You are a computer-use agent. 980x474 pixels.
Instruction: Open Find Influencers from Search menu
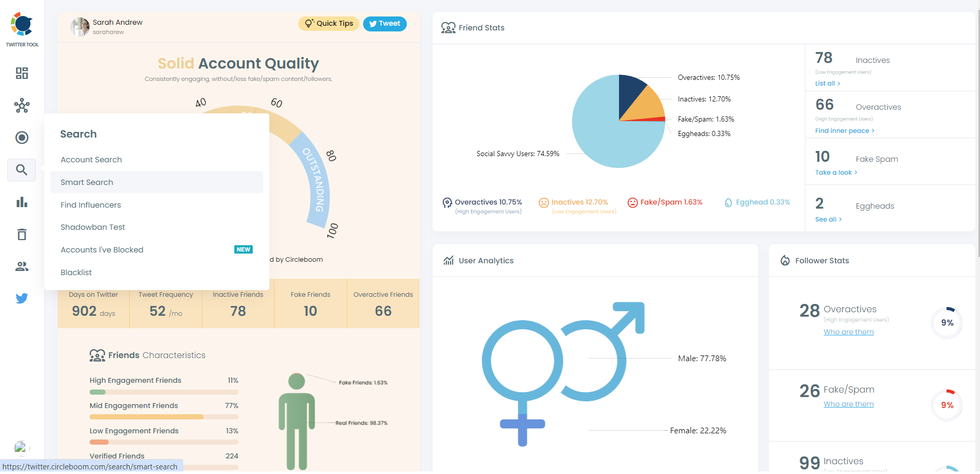pyautogui.click(x=91, y=205)
